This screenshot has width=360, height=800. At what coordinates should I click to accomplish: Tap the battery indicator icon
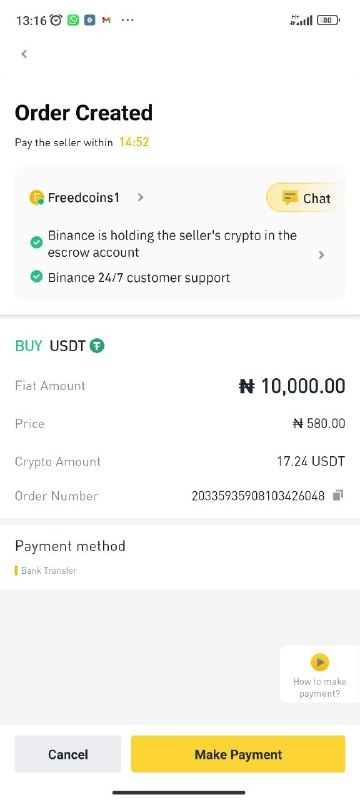click(x=328, y=20)
